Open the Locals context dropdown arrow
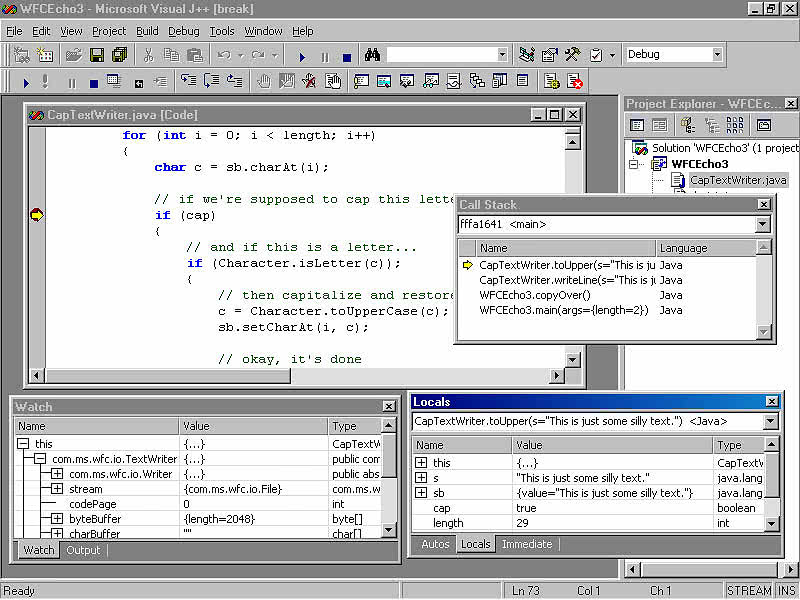The width and height of the screenshot is (800, 600). 770,421
